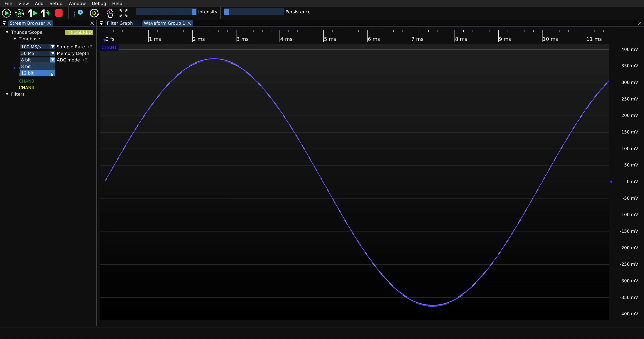Close the Waveform Group 1 tab with its X
This screenshot has width=644, height=339.
[189, 23]
